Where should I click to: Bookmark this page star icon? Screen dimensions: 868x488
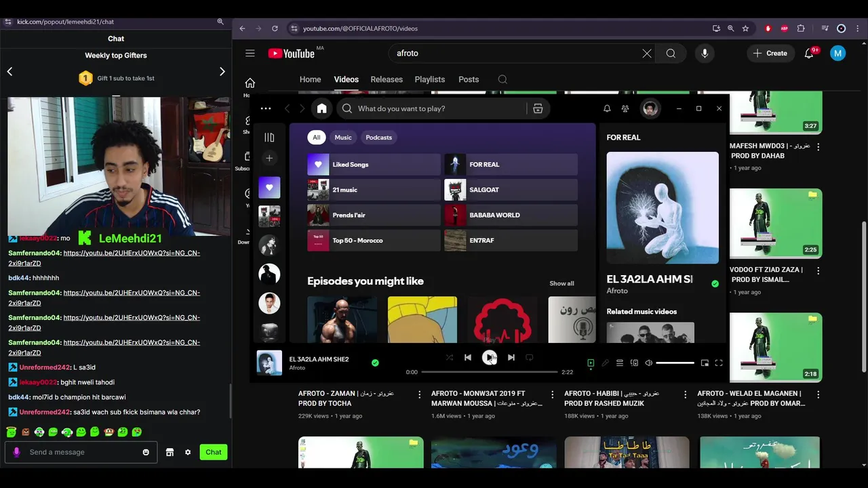[x=745, y=28]
